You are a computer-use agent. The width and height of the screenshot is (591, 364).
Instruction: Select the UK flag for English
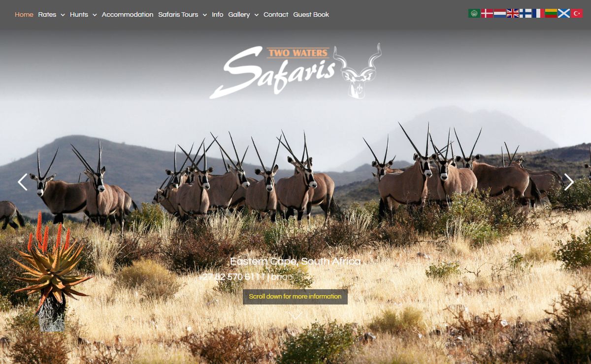click(513, 13)
